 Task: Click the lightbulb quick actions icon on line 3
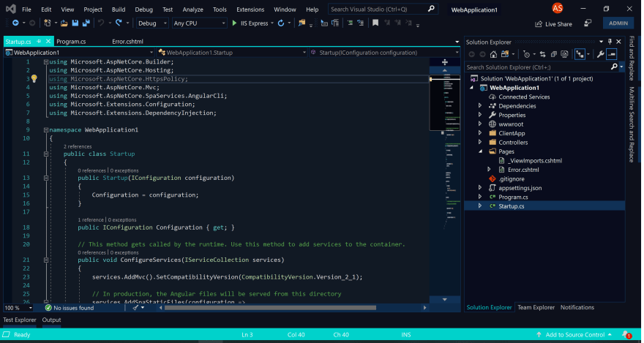34,79
